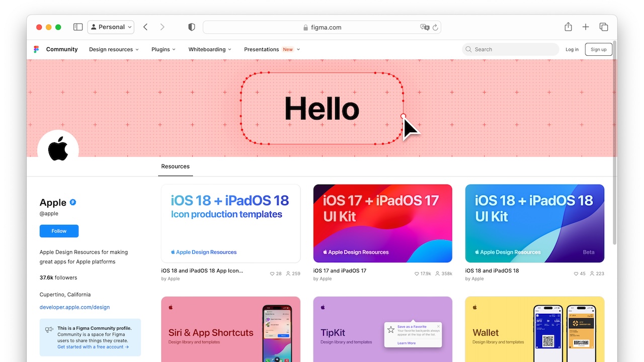Click the heart icon on iOS 18 App Icon card
This screenshot has height=362, width=644.
point(272,274)
